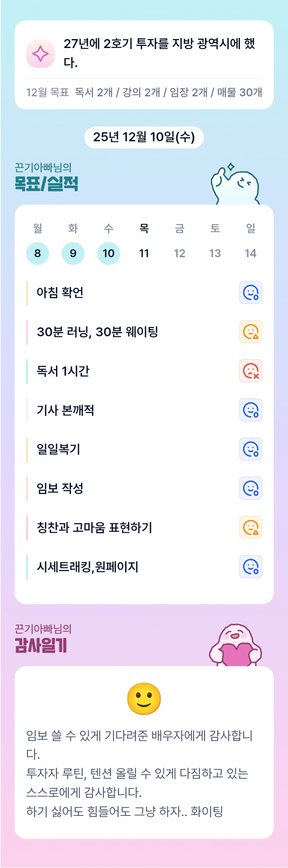Click the status face icon for 아침 확언
This screenshot has width=288, height=868.
[x=250, y=292]
